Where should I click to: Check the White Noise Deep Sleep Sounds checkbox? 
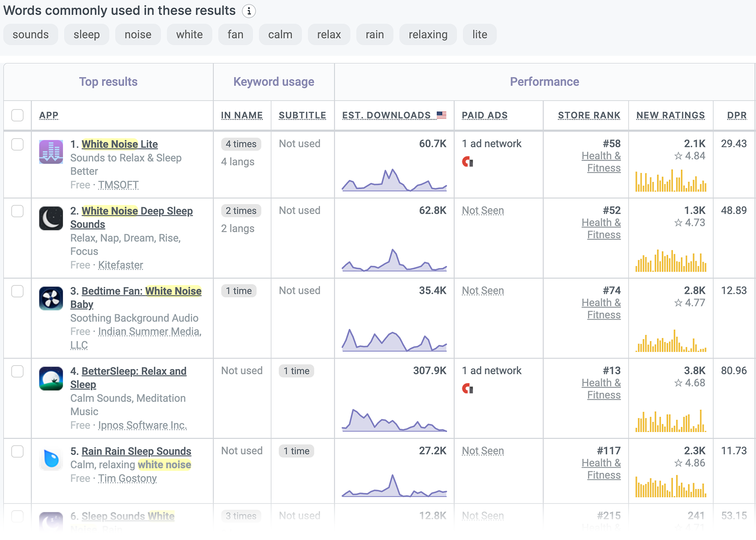coord(17,211)
